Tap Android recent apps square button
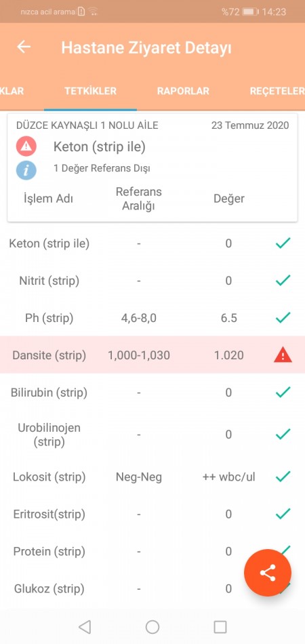 pos(220,627)
